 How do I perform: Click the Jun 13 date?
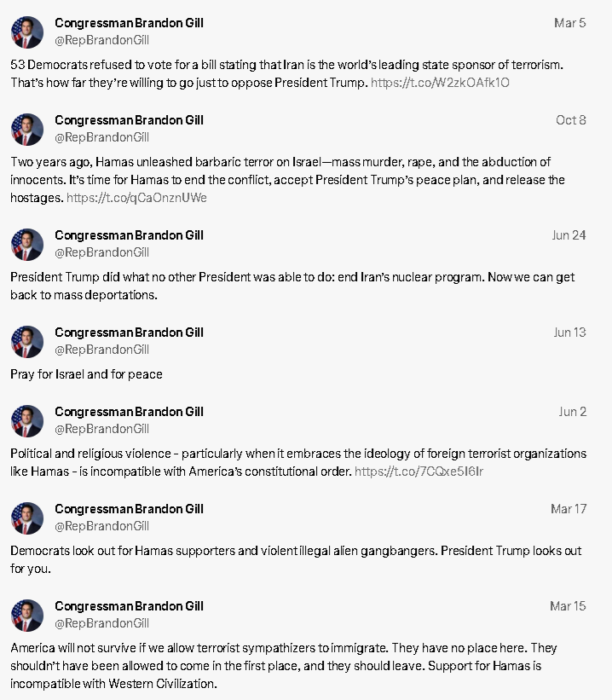pos(569,333)
